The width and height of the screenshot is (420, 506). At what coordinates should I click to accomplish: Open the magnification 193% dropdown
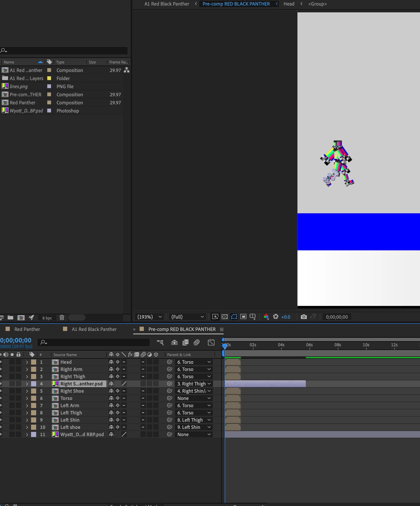click(149, 317)
